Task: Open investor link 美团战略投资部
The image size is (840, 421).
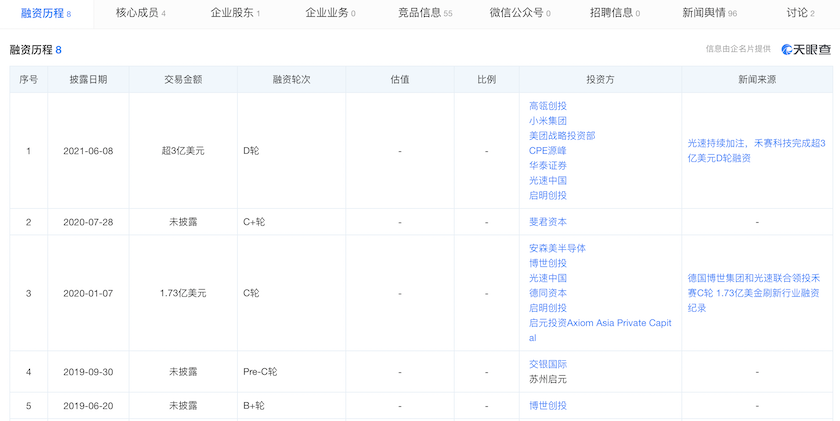Action: pyautogui.click(x=562, y=136)
